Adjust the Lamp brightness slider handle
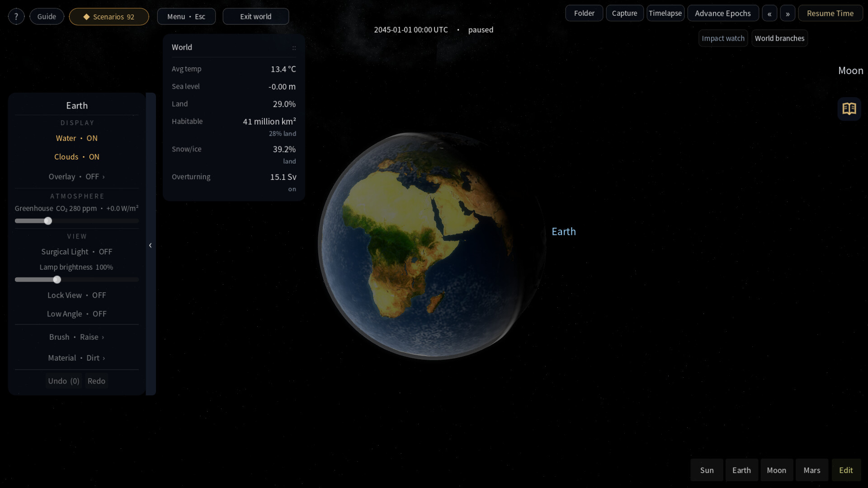The height and width of the screenshot is (488, 868). point(57,280)
